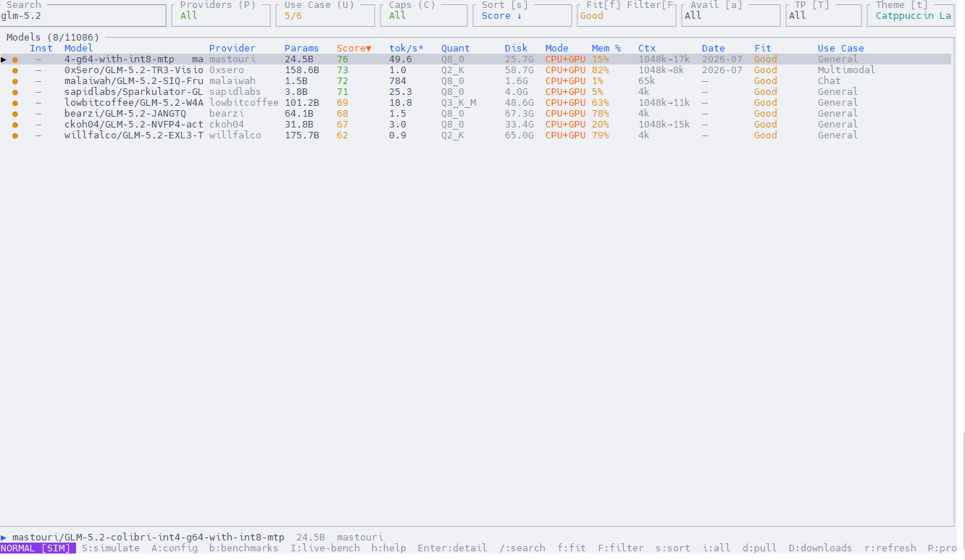Click the F:filter shortcut in status bar
Screen dimensions: 965x560
[x=621, y=548]
